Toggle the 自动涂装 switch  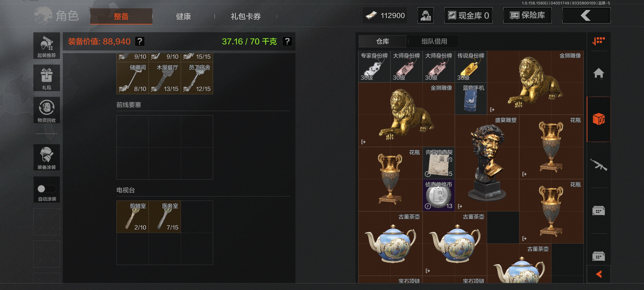click(47, 189)
